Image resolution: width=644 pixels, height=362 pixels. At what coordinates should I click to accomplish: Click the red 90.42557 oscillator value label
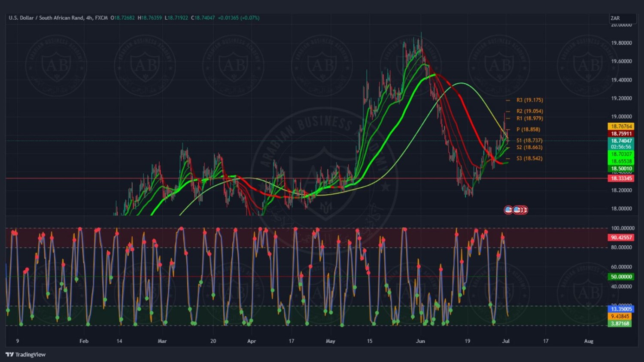[x=621, y=238]
